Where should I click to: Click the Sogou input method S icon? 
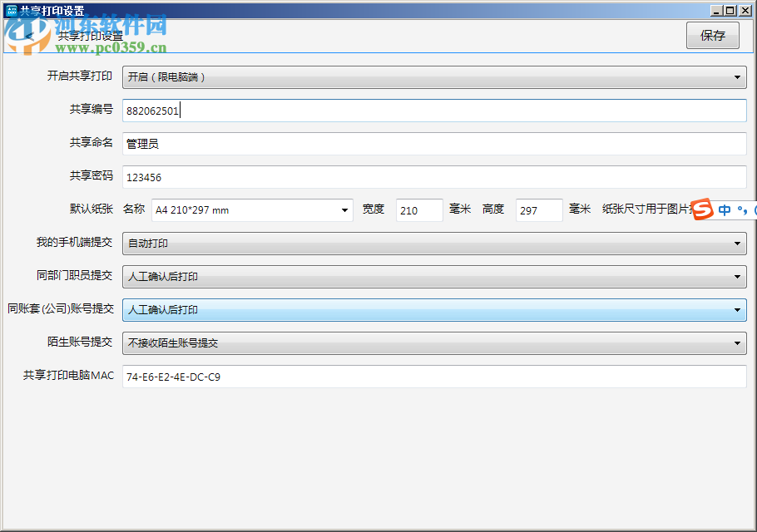702,209
